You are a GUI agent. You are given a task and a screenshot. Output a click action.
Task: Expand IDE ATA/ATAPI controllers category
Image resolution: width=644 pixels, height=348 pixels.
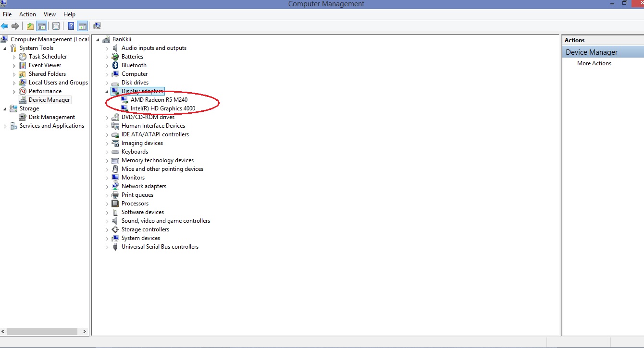coord(107,134)
